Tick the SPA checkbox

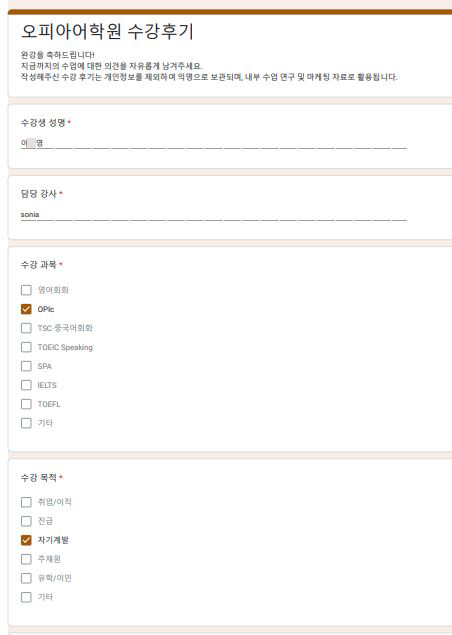click(x=26, y=366)
